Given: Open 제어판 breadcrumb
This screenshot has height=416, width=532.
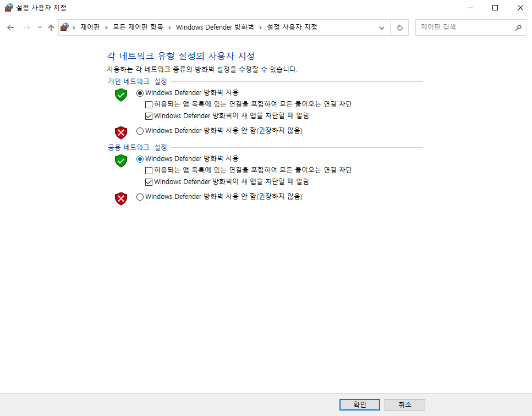Looking at the screenshot, I should pyautogui.click(x=90, y=27).
